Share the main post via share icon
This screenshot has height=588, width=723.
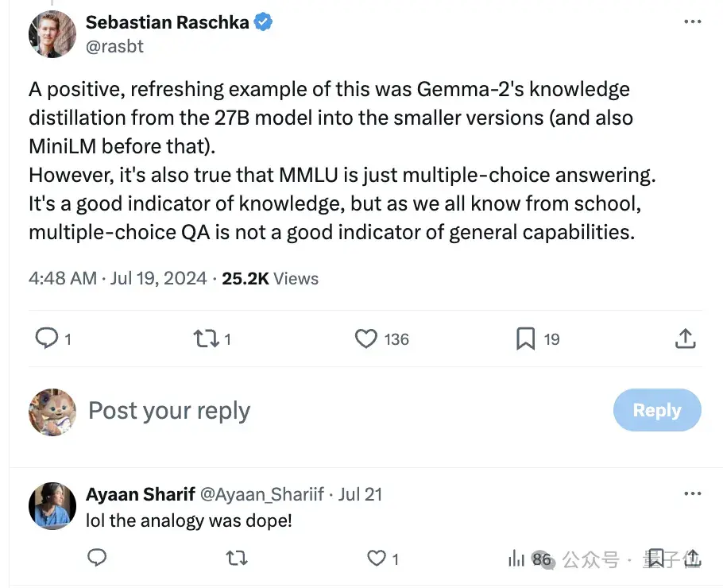(685, 339)
